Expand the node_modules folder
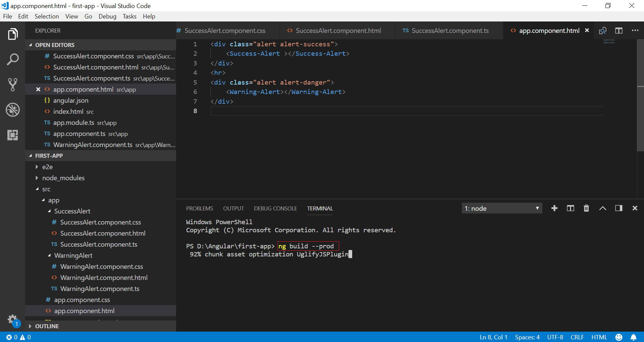The width and height of the screenshot is (644, 342). pos(63,178)
